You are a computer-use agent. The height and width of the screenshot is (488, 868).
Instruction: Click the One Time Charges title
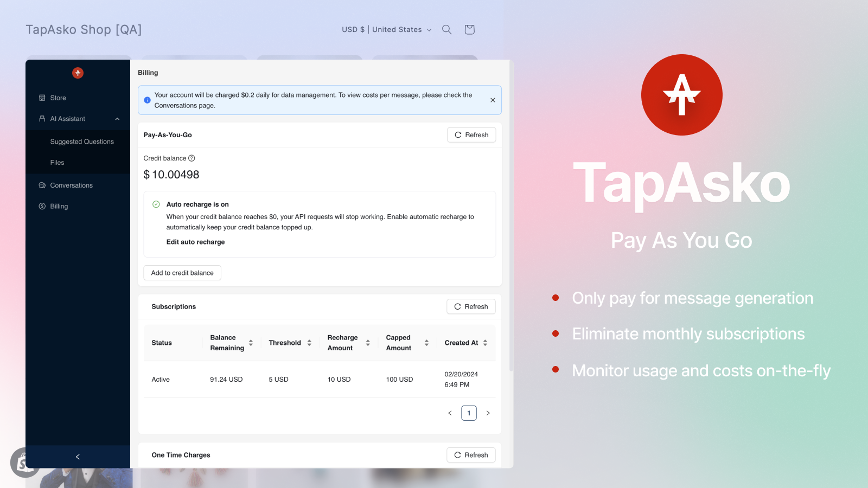coord(181,455)
